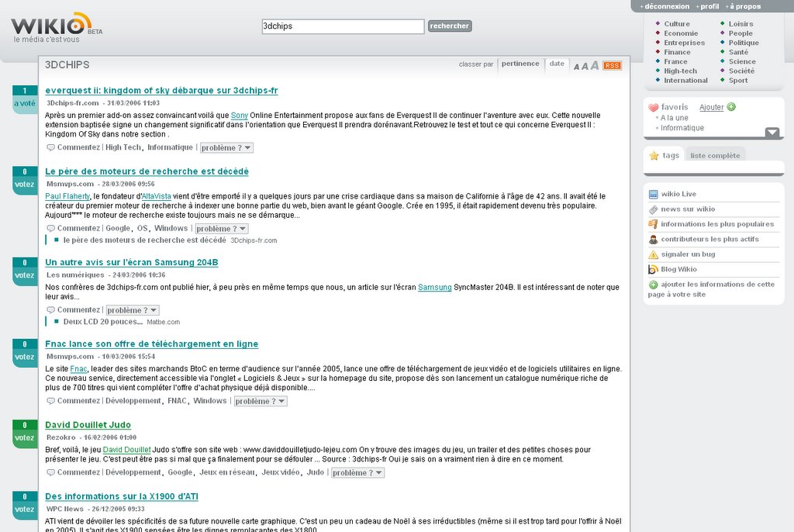Image resolution: width=794 pixels, height=532 pixels.
Task: Click the rechercher button
Action: pos(450,26)
